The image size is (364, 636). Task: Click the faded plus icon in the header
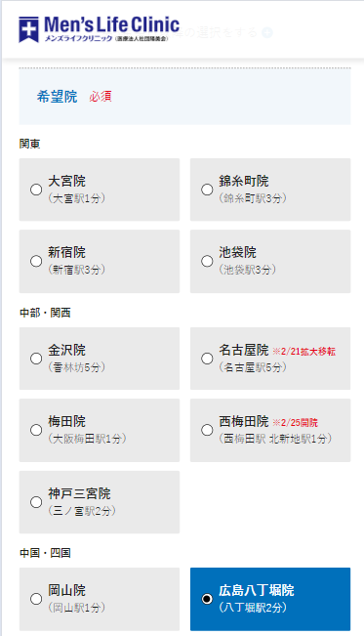(267, 32)
